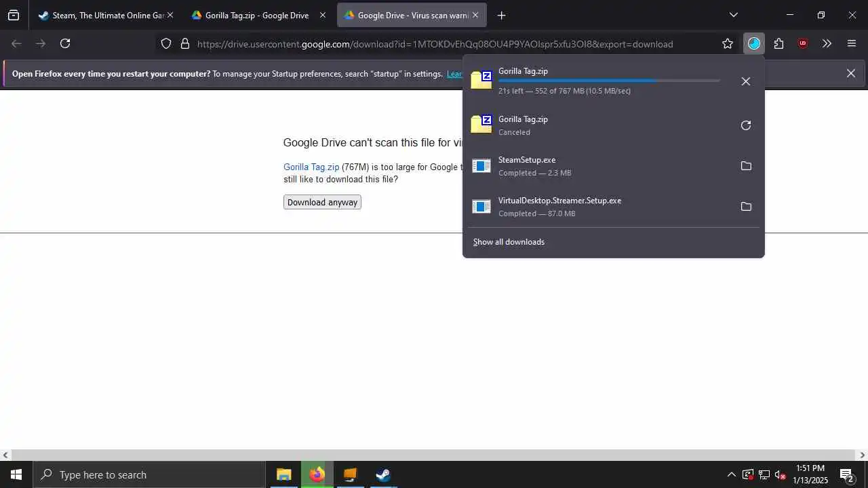Close the Gorilla Tag.zip Google Drive tab
This screenshot has height=488, width=868.
pyautogui.click(x=323, y=15)
